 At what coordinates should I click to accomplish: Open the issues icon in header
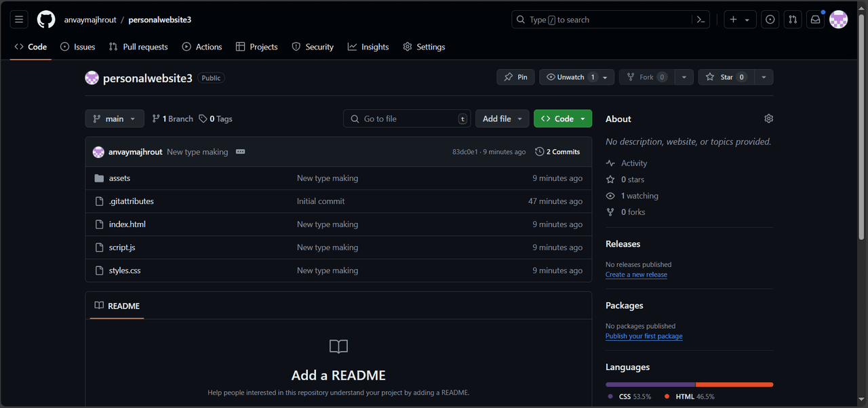click(x=770, y=20)
